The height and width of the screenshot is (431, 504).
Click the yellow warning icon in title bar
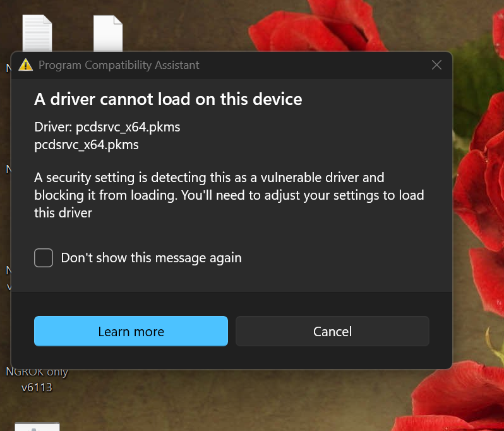pos(25,65)
